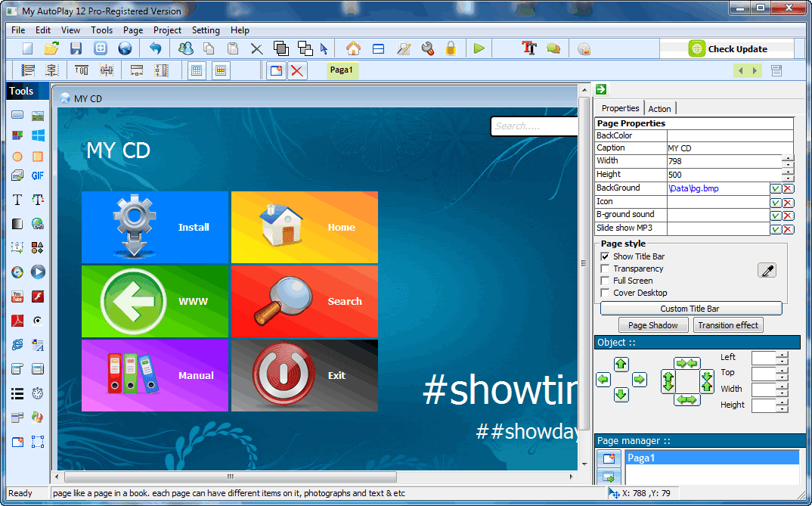
Task: Click the Caption field containing MY CD
Action: tap(730, 148)
